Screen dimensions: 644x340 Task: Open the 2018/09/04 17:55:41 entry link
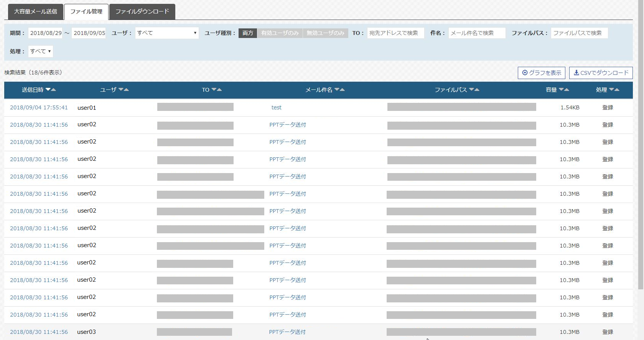[x=39, y=107]
